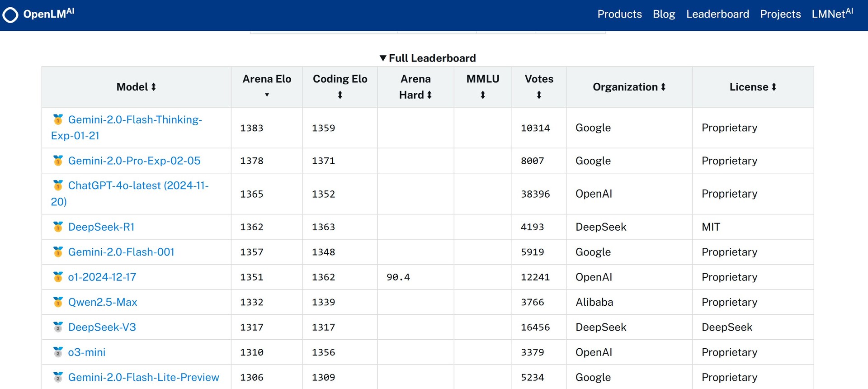The image size is (868, 389).
Task: Open the Products menu item
Action: [x=619, y=14]
